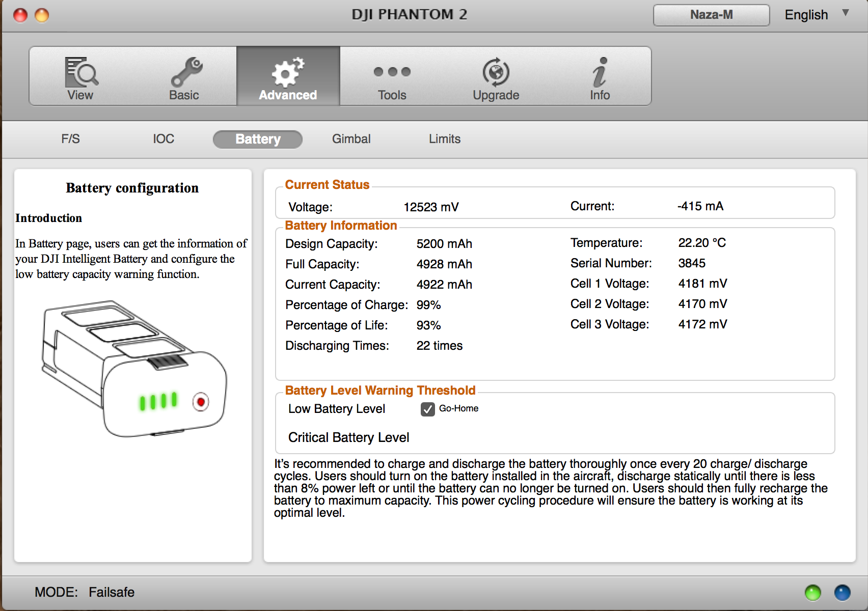
Task: Click the 5200 mAh design capacity value
Action: [444, 244]
